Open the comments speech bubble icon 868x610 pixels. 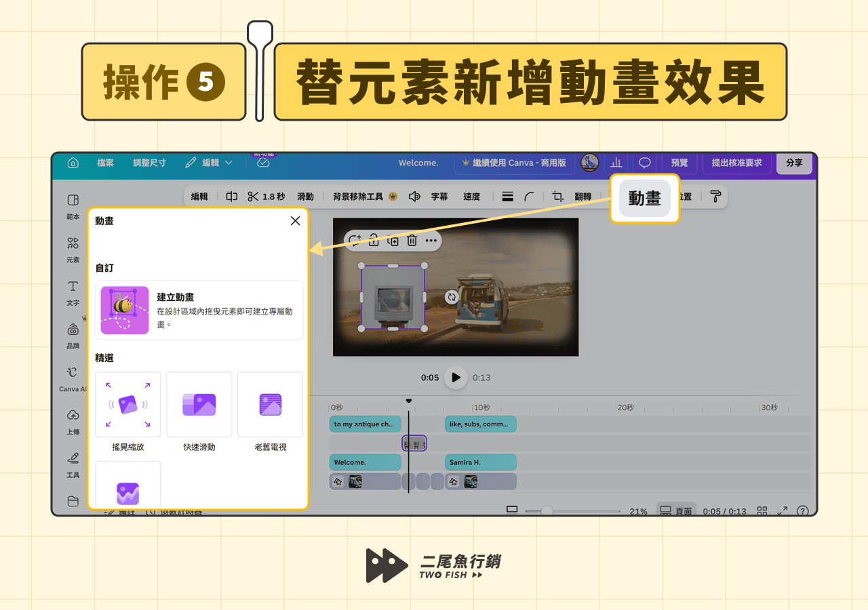645,163
